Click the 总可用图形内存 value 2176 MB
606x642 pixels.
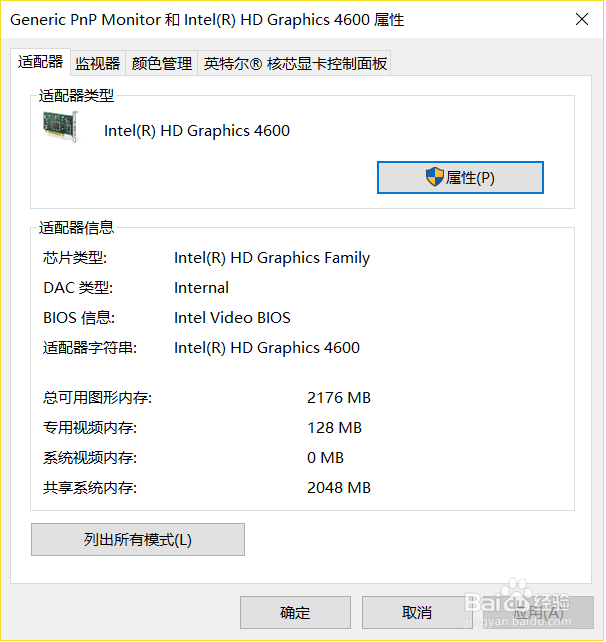pos(339,398)
